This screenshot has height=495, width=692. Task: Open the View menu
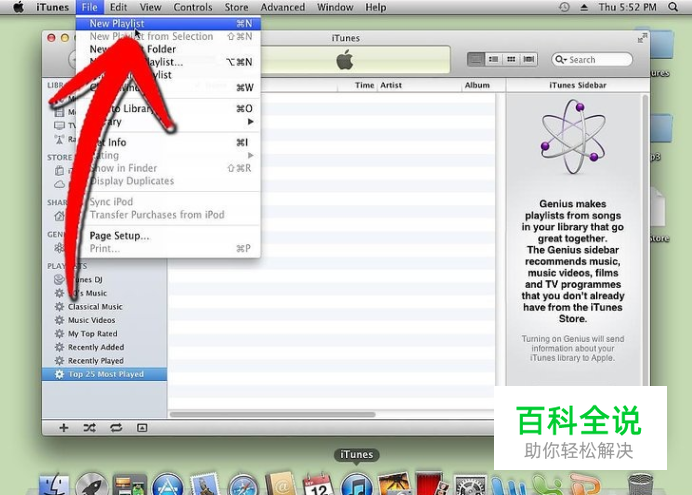pyautogui.click(x=150, y=7)
